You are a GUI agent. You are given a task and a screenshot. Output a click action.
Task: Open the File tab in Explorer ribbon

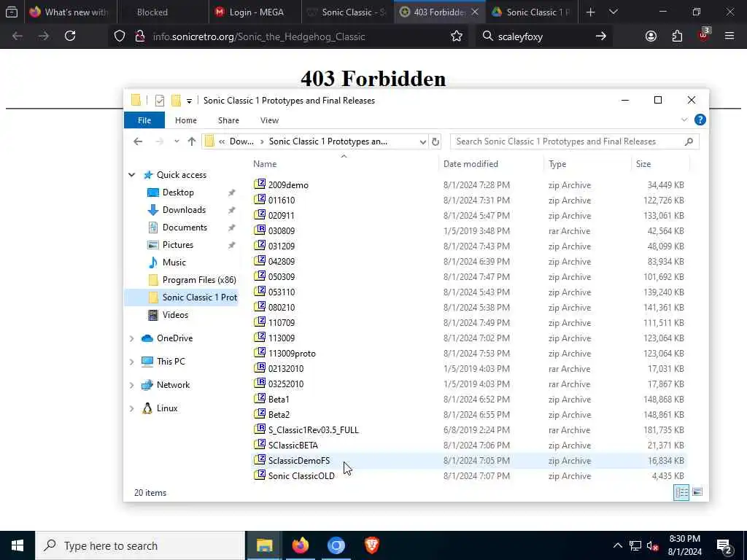144,120
